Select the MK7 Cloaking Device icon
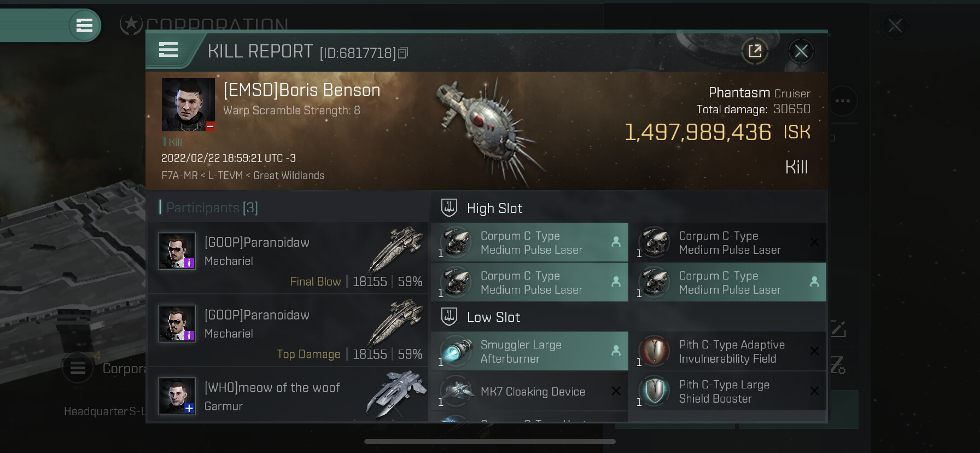Screen dimensions: 980x453 456,391
